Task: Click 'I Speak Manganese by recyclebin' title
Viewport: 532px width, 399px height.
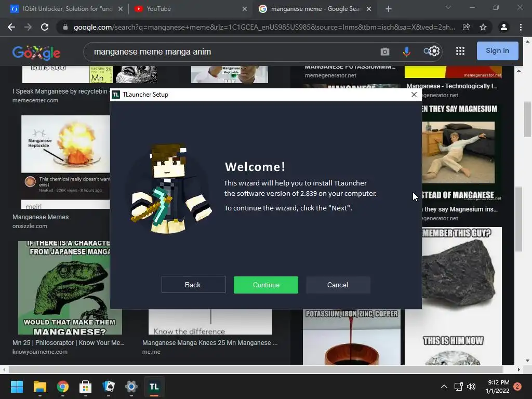Action: tap(60, 91)
